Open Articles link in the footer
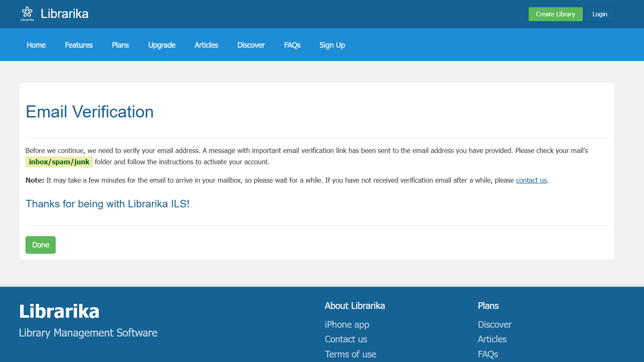644x362 pixels. tap(492, 339)
